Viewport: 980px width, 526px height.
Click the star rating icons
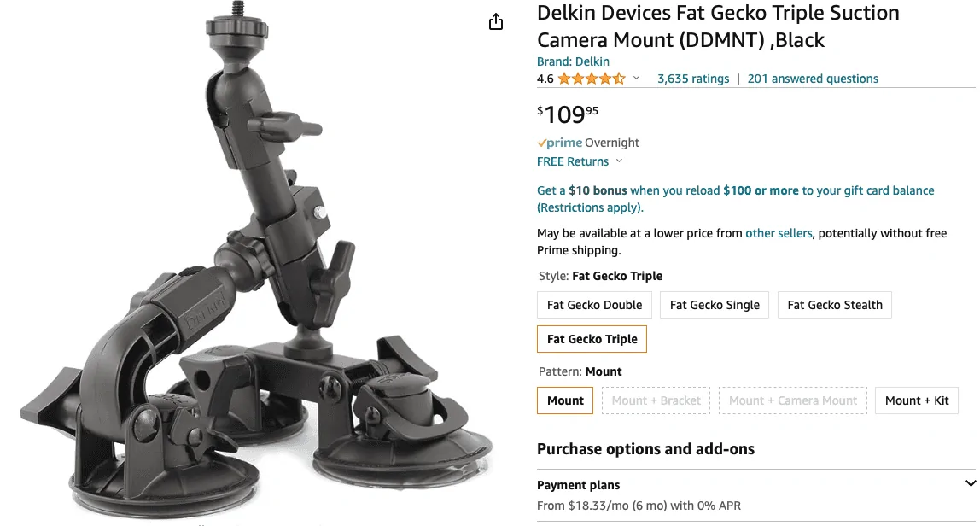point(592,79)
